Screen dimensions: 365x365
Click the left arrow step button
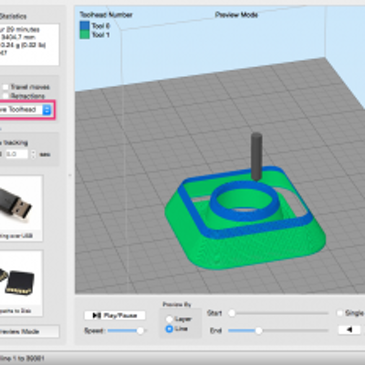tap(349, 330)
